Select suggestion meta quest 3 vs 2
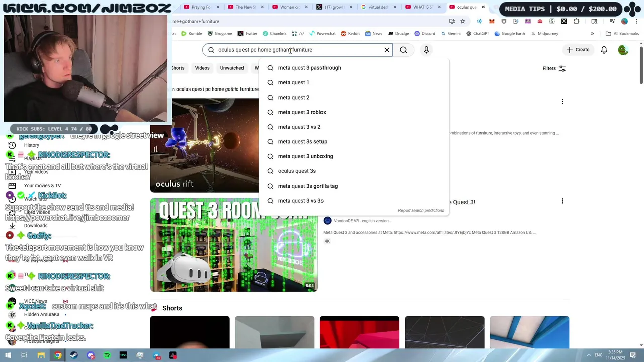Screen dimensions: 644x362 354,127
